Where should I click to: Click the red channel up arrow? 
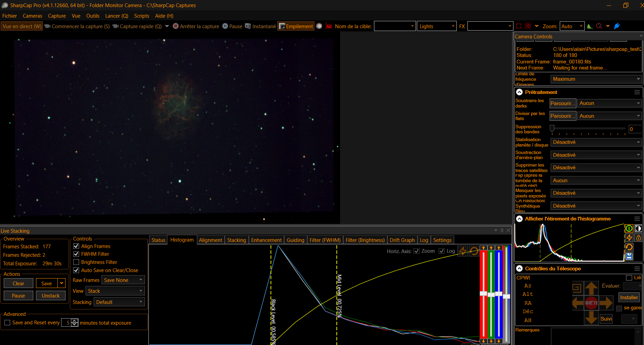[483, 248]
